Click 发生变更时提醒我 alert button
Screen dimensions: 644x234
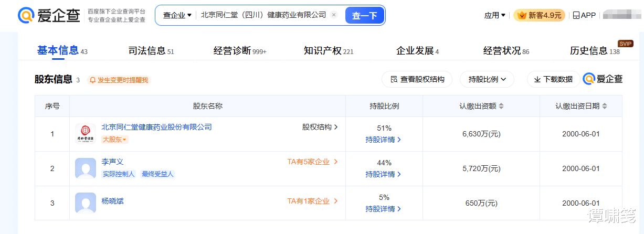pos(119,80)
